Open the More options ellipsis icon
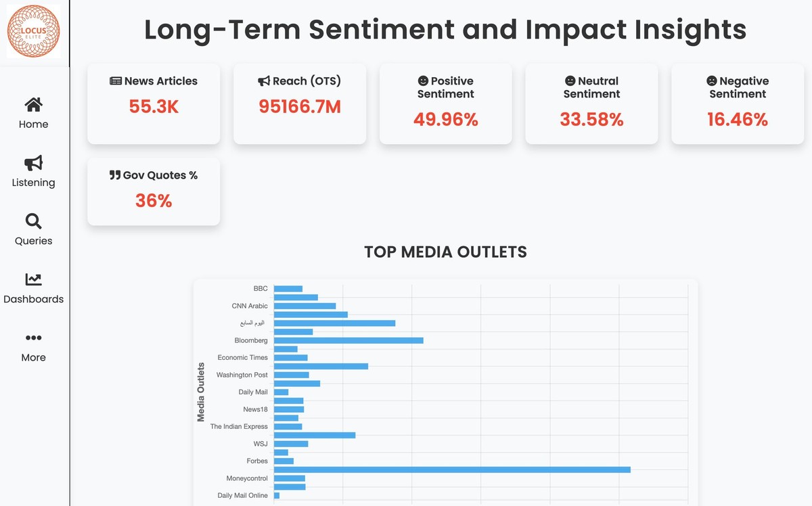Viewport: 812px width, 506px height. (32, 338)
